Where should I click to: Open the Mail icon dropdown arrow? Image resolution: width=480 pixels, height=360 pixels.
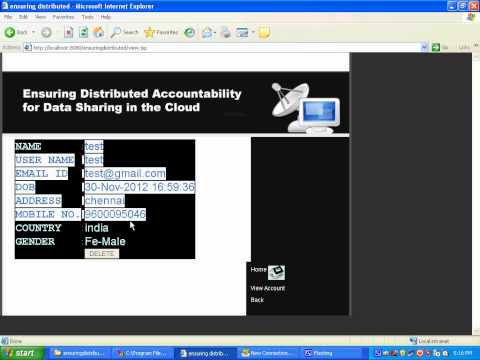tap(215, 33)
